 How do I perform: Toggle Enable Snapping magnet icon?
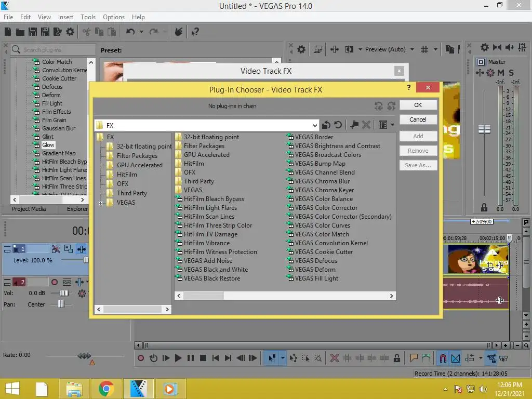tap(443, 358)
